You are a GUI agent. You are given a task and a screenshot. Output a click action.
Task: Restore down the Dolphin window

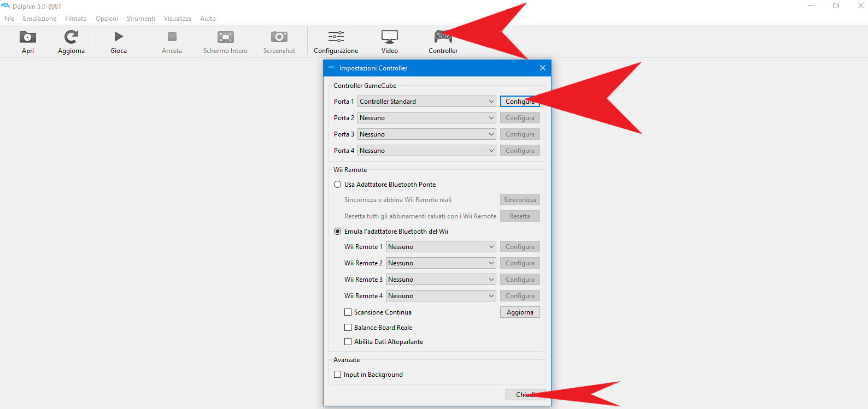click(836, 6)
